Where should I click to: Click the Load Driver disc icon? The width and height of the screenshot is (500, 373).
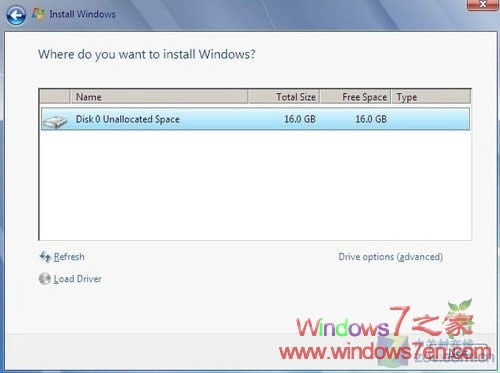pyautogui.click(x=45, y=279)
